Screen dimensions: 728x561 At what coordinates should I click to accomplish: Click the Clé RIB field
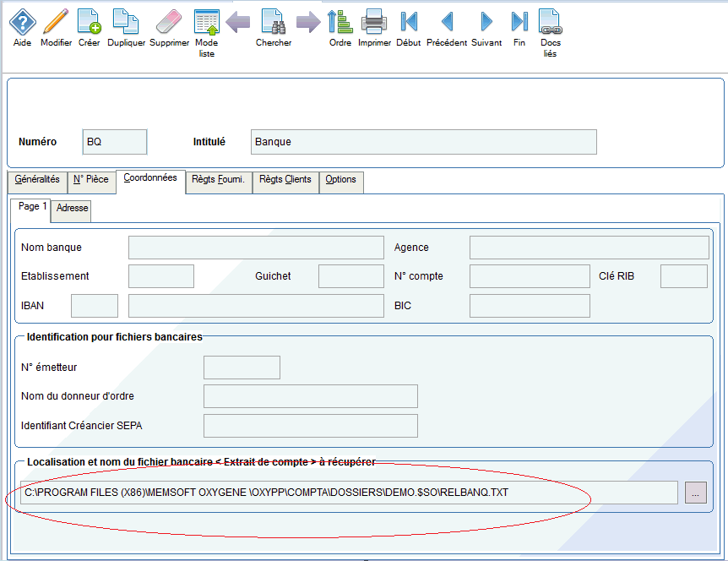click(x=684, y=276)
